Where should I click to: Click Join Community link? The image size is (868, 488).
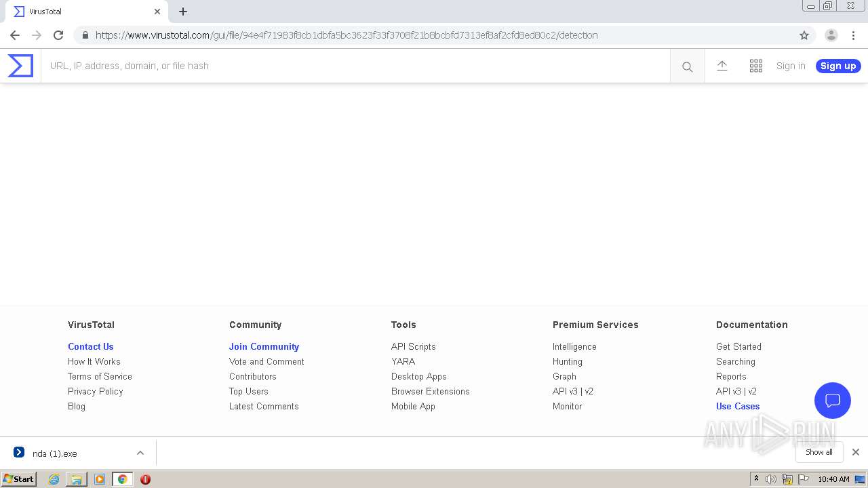click(x=264, y=346)
